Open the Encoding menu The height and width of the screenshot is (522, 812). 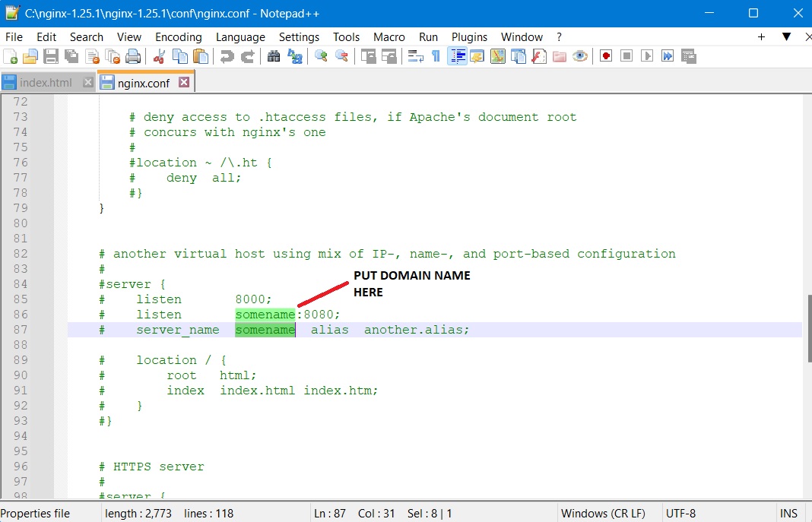179,36
